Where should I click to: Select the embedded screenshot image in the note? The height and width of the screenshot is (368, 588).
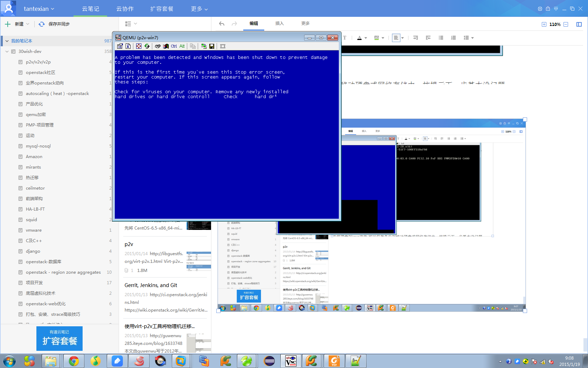click(371, 216)
